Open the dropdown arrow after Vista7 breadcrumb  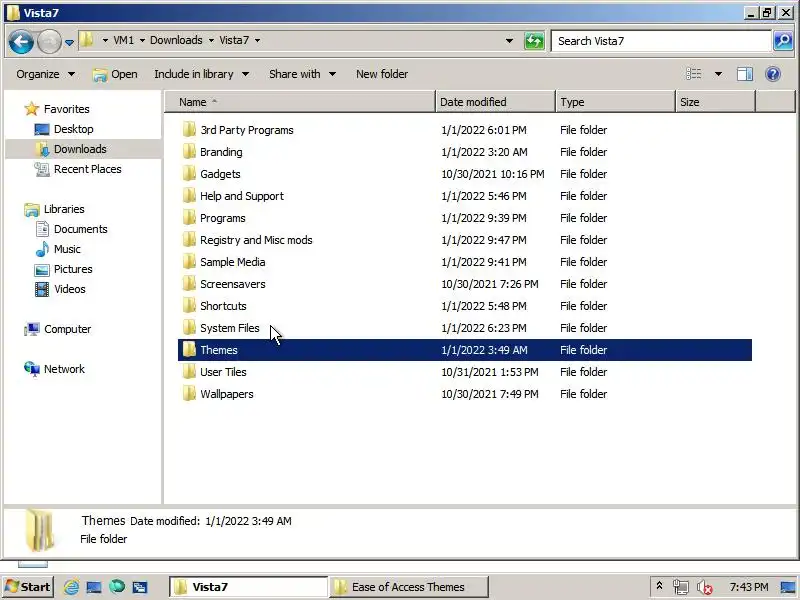coord(258,40)
